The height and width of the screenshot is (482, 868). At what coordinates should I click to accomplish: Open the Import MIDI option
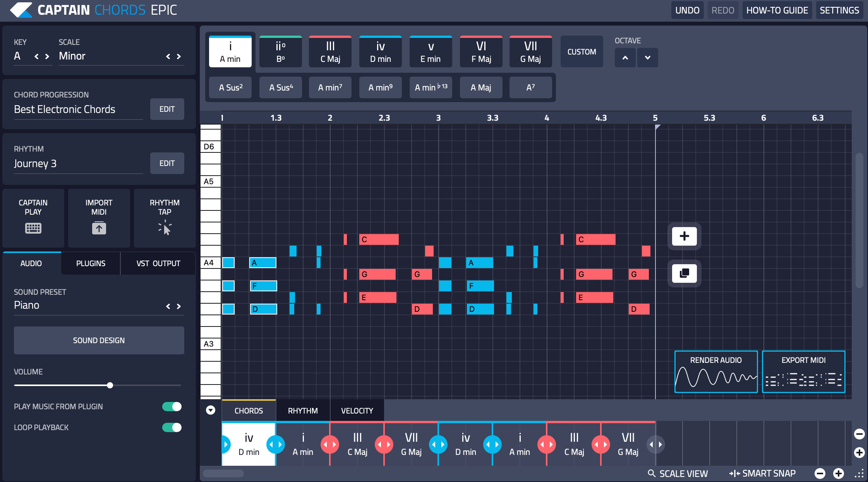(99, 218)
